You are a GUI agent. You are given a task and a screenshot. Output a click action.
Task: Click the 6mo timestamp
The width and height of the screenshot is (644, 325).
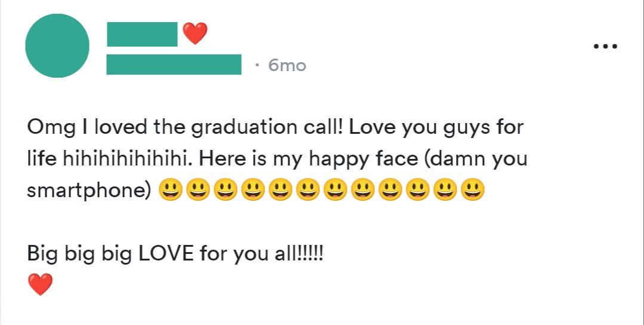click(287, 65)
